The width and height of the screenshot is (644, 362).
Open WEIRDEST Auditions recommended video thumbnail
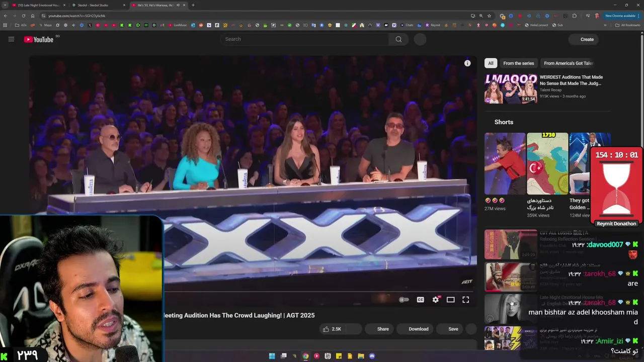tap(511, 88)
